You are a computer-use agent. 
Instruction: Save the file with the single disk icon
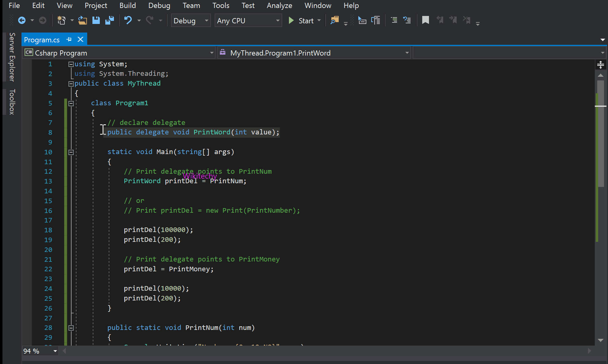click(96, 21)
